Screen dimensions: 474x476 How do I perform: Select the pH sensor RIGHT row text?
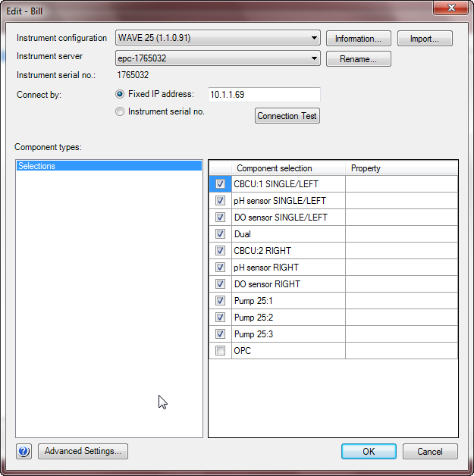click(266, 268)
